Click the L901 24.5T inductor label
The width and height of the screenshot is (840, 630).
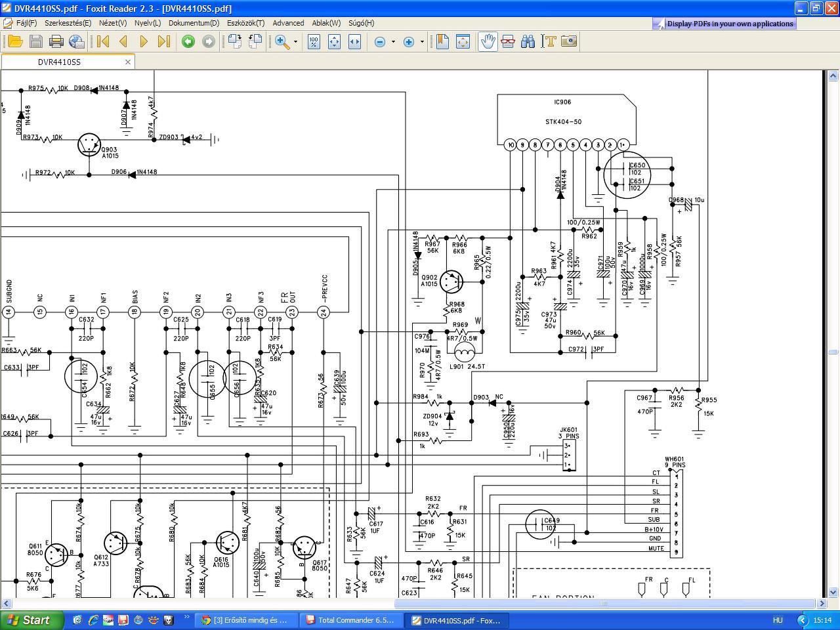pyautogui.click(x=467, y=367)
